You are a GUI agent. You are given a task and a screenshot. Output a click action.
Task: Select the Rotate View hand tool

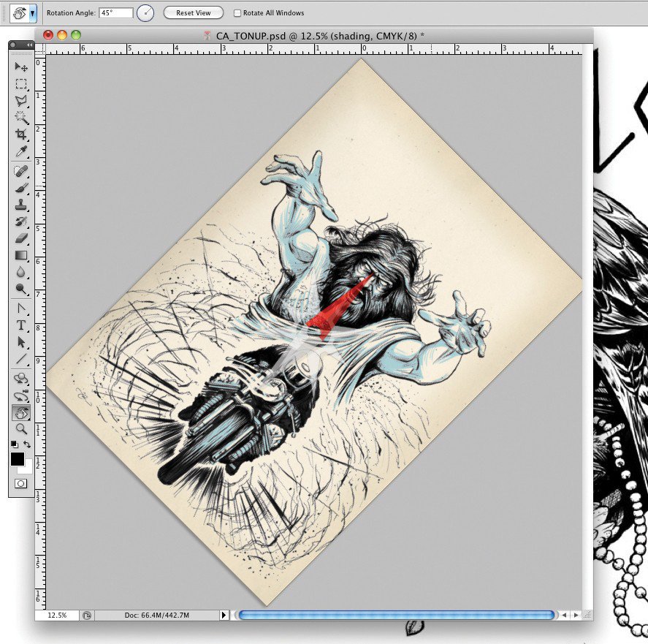tap(21, 412)
